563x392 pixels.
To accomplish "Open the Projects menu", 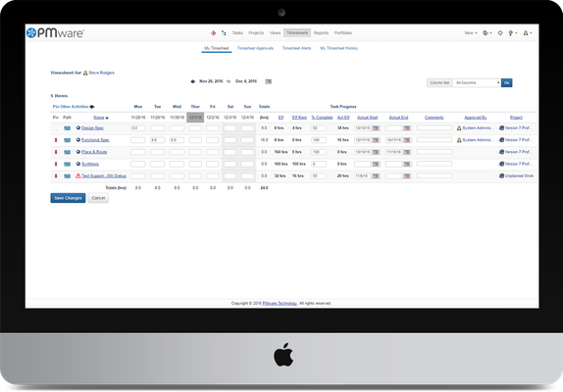I will [256, 33].
